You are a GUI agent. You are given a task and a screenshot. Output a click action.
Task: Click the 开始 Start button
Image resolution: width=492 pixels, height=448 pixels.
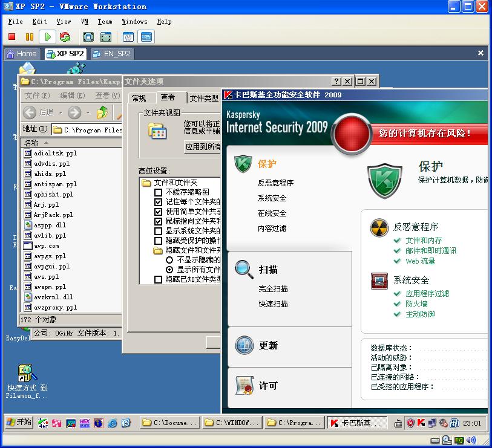(x=19, y=422)
